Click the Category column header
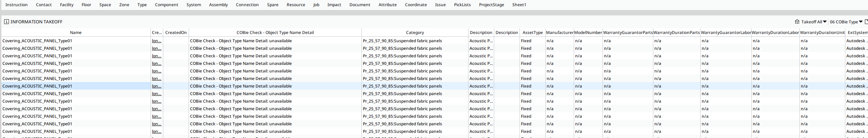Screen dimensions: 868x138 415,33
